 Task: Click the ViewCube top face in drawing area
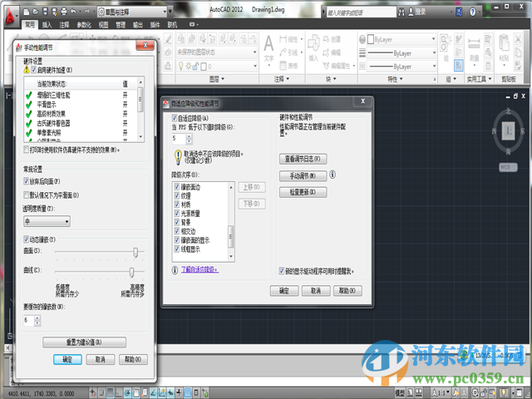508,131
